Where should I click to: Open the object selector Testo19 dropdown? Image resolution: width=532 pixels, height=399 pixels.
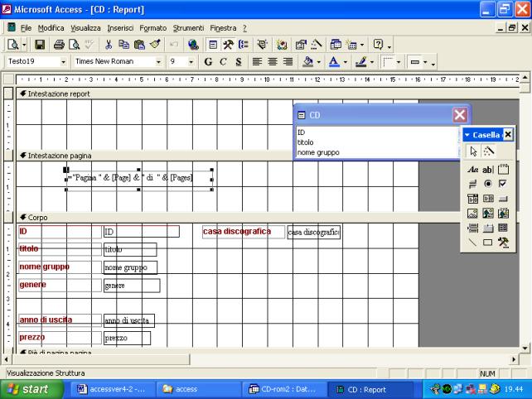pos(63,62)
